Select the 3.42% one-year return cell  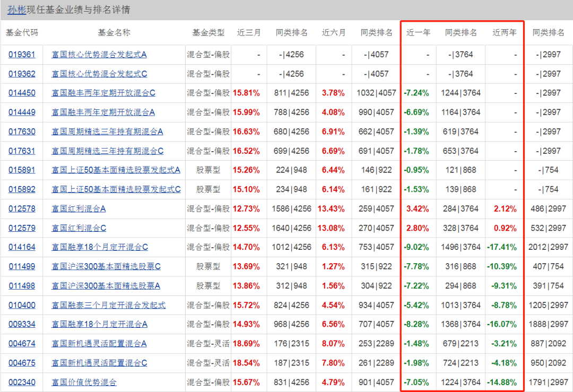click(418, 208)
